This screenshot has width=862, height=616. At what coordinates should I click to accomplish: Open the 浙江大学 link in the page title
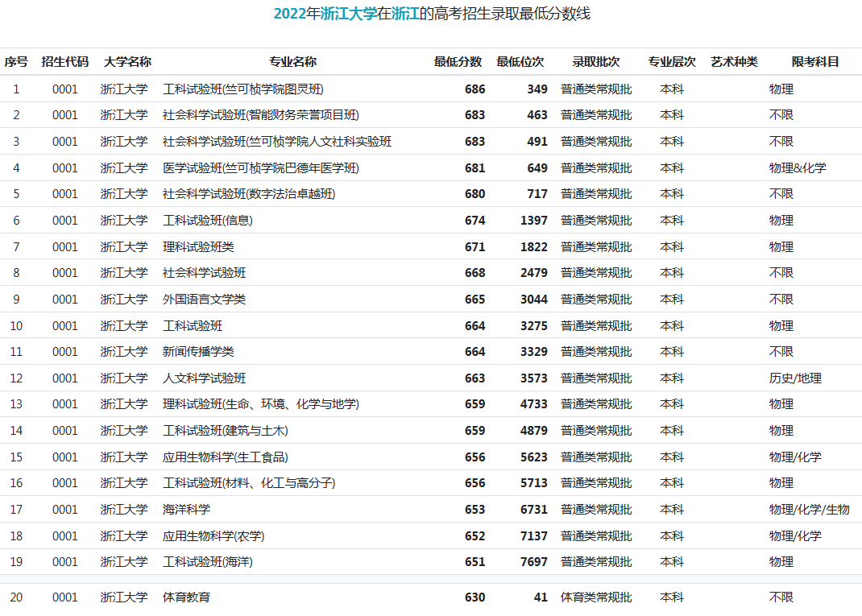click(349, 14)
